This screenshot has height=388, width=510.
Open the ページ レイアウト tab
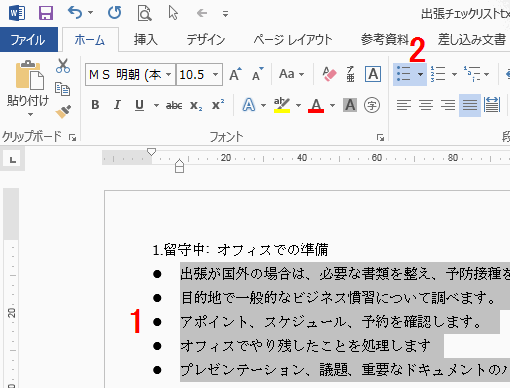(x=293, y=40)
